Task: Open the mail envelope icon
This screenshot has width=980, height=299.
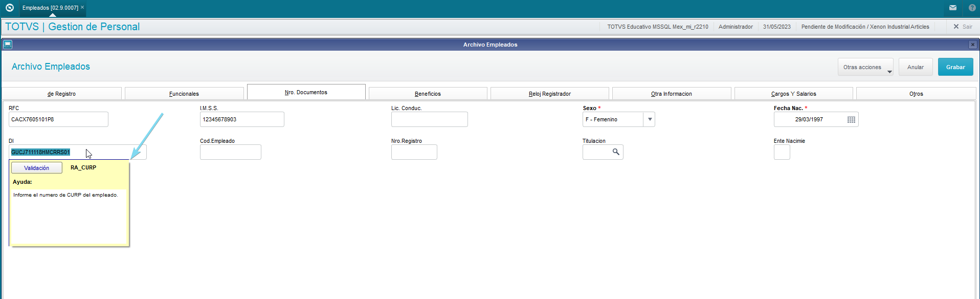Action: tap(953, 8)
